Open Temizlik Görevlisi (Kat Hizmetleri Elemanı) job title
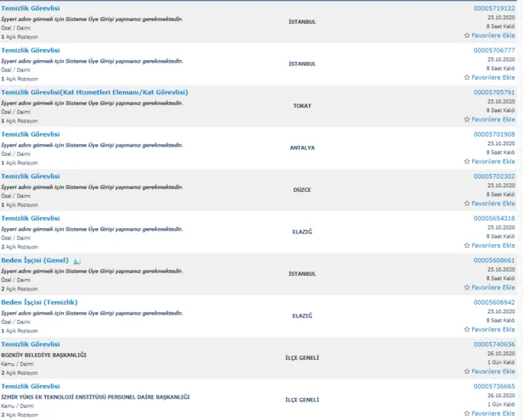This screenshot has height=420, width=523. click(94, 92)
